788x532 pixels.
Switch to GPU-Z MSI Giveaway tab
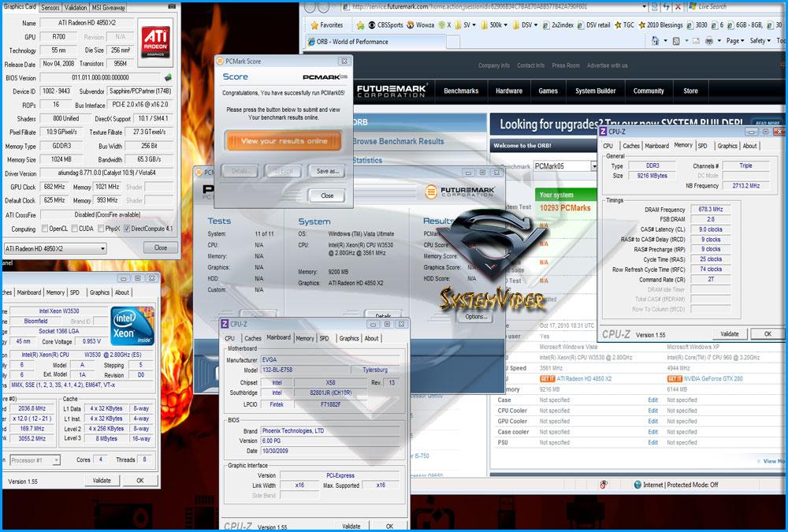pyautogui.click(x=109, y=8)
